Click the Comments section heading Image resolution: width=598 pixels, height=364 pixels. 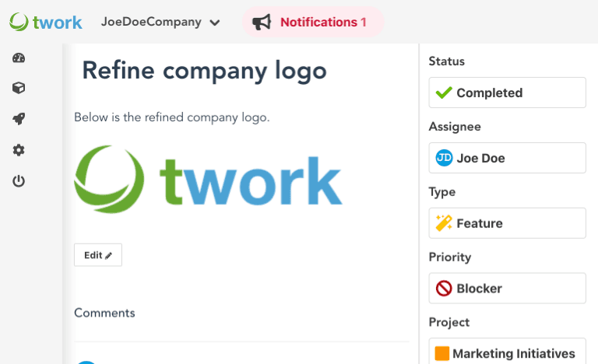(104, 313)
